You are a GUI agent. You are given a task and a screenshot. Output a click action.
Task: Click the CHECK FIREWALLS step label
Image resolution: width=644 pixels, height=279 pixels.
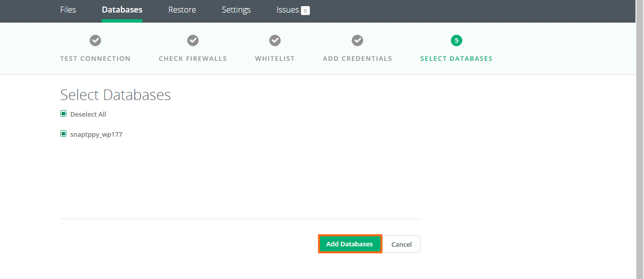[x=193, y=58]
